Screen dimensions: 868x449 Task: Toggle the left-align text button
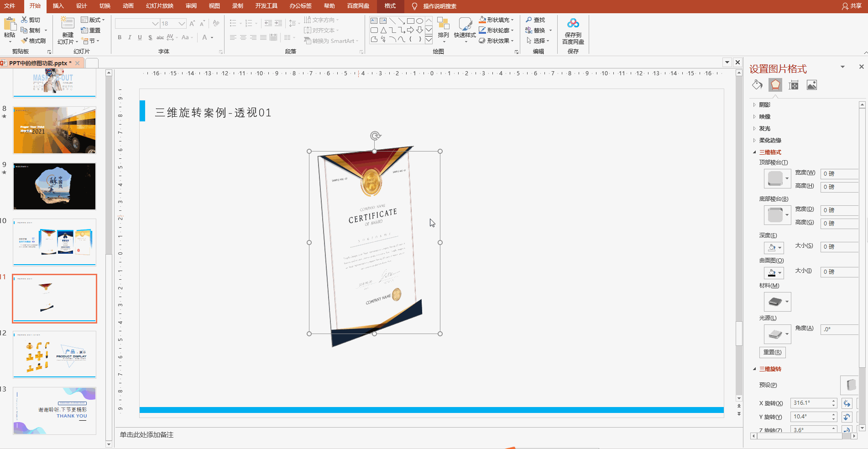[x=233, y=37]
